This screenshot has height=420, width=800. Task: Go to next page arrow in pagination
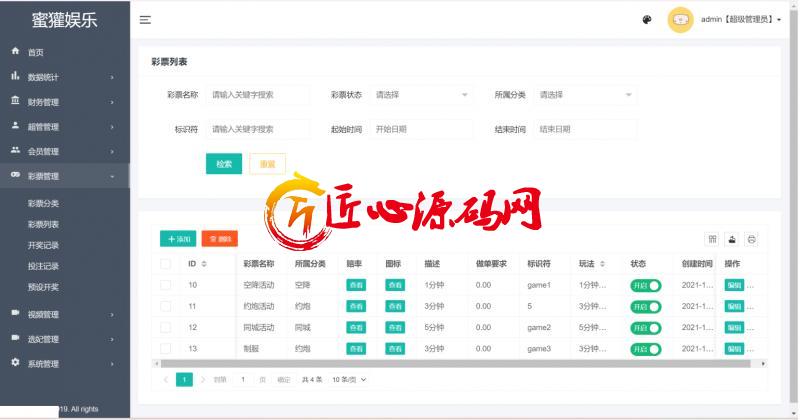pos(203,380)
